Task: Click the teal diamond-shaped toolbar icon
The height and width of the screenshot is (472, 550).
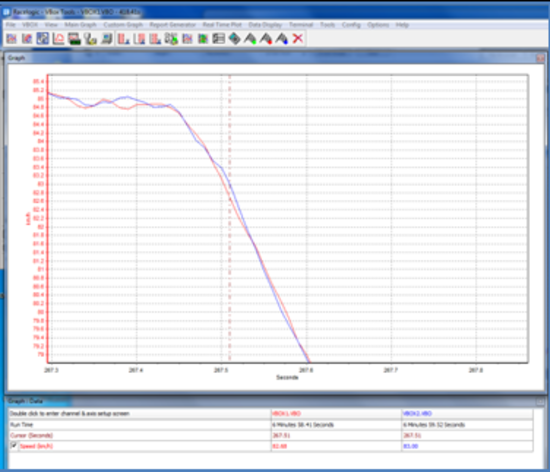Action: (234, 38)
